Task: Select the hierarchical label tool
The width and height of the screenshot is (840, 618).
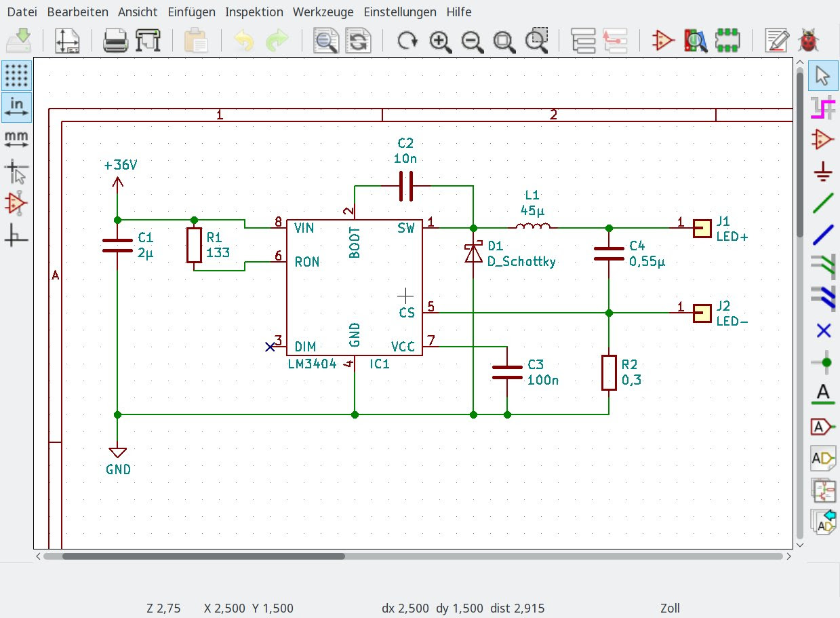Action: (x=823, y=458)
